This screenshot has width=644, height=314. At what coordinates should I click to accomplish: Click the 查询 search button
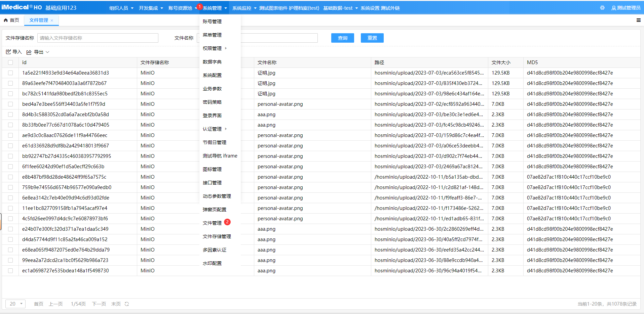tap(342, 38)
